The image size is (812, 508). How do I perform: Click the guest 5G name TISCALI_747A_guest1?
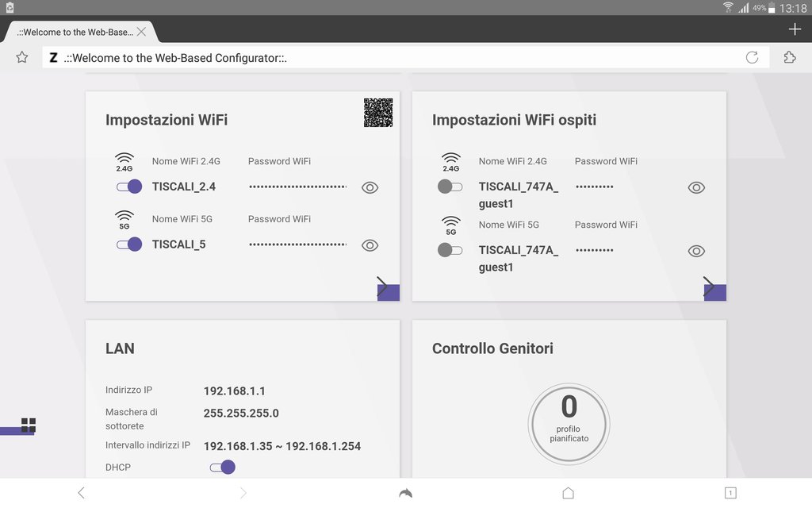click(x=519, y=259)
